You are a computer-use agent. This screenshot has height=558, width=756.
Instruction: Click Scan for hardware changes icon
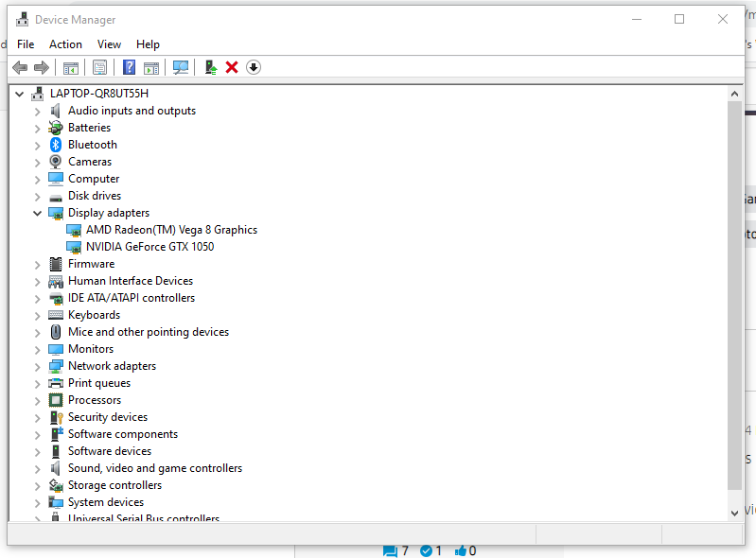[x=181, y=67]
